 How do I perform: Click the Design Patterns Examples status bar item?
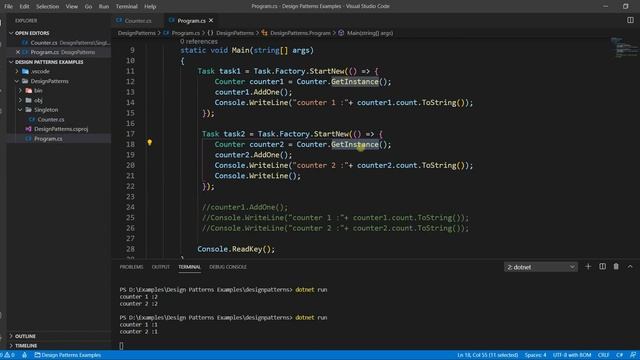(68, 355)
